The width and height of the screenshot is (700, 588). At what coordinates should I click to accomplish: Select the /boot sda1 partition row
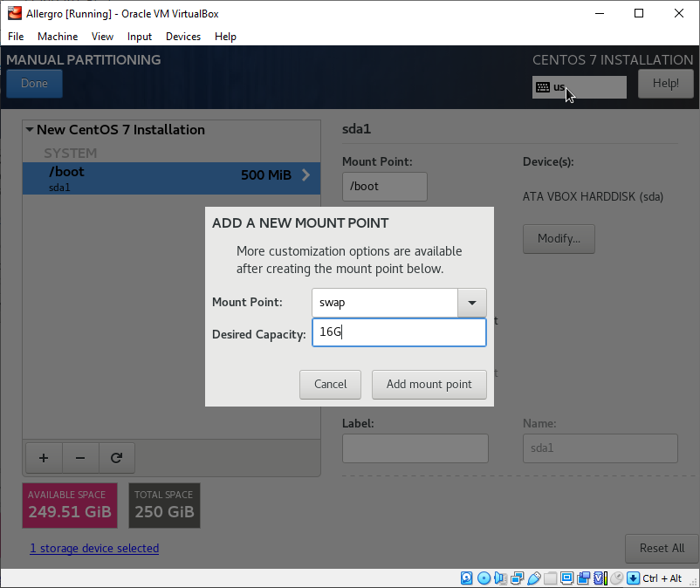pyautogui.click(x=171, y=178)
